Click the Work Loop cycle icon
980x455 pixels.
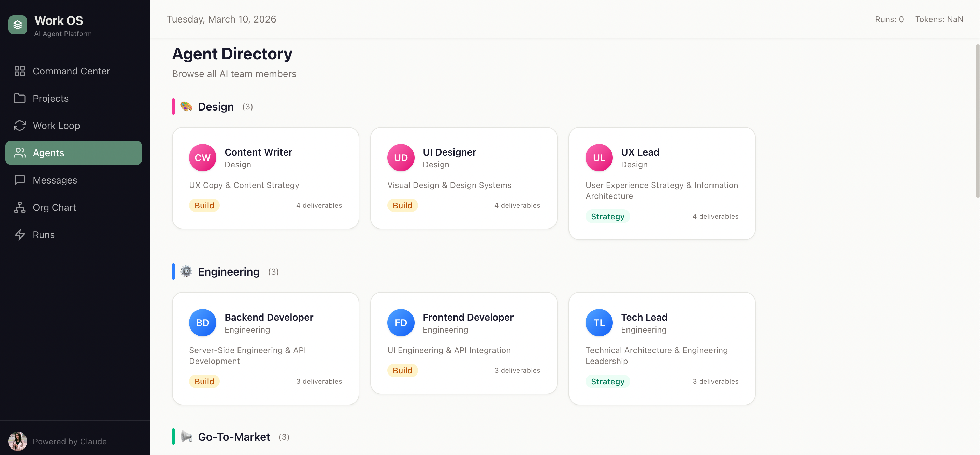tap(20, 126)
